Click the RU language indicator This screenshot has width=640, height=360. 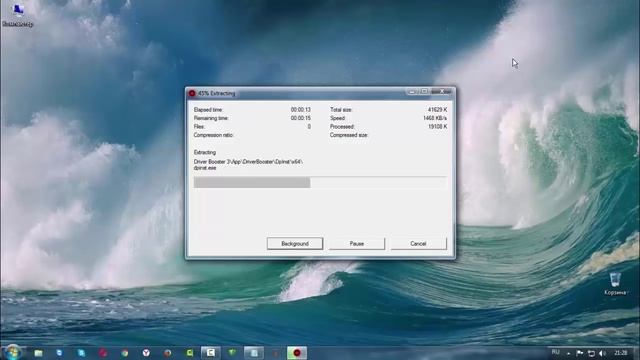point(556,352)
